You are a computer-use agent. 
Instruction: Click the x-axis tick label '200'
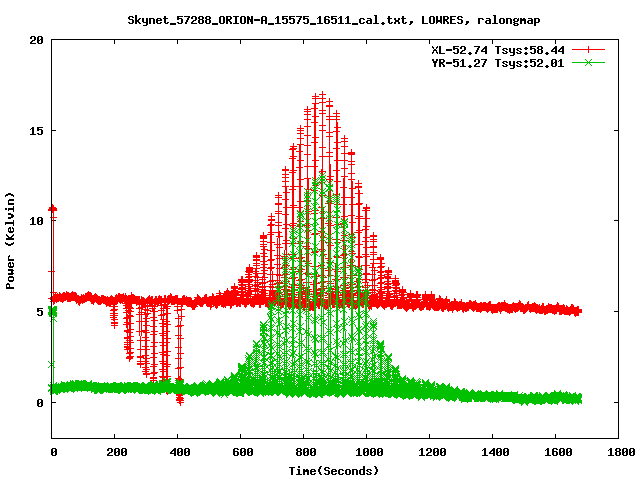coord(117,452)
